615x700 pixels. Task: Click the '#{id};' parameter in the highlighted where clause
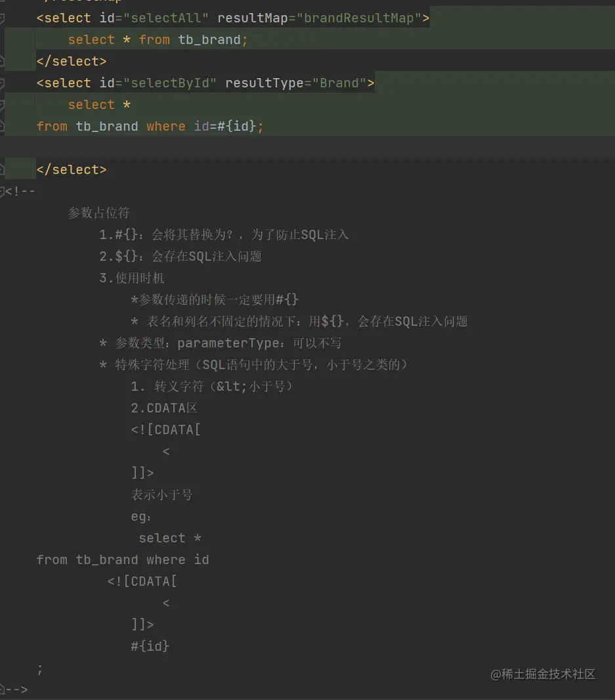(241, 126)
